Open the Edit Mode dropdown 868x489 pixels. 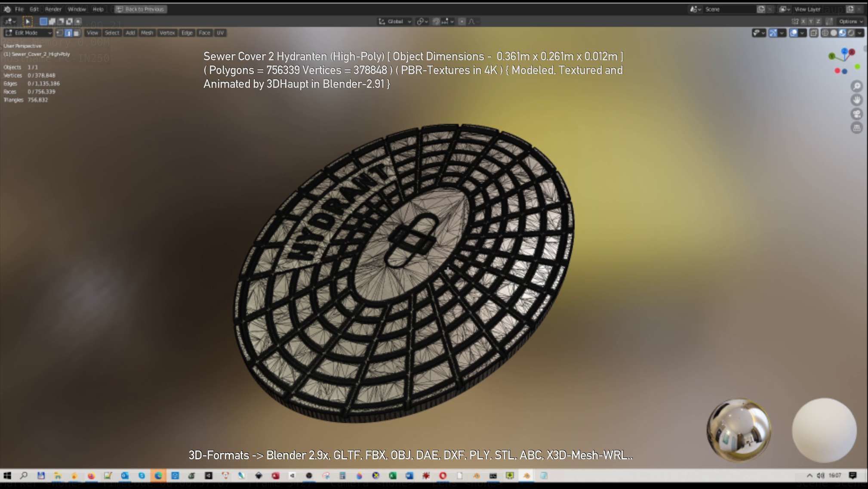28,33
